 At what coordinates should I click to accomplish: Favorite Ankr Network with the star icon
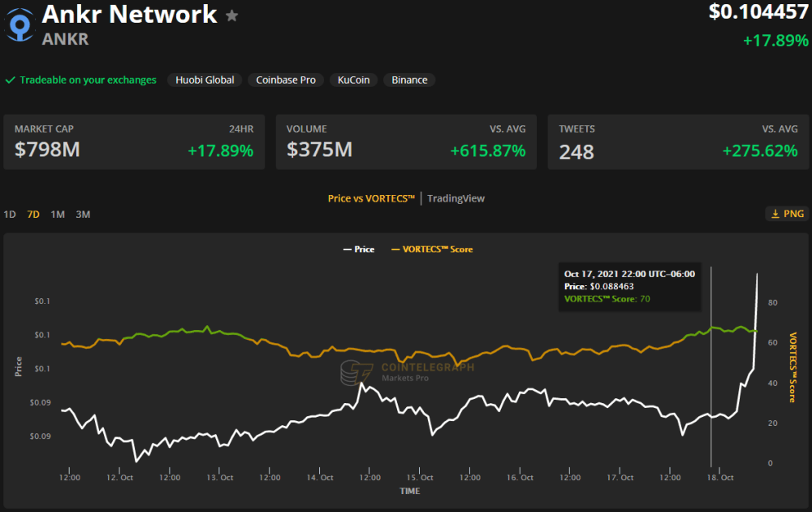pos(232,15)
